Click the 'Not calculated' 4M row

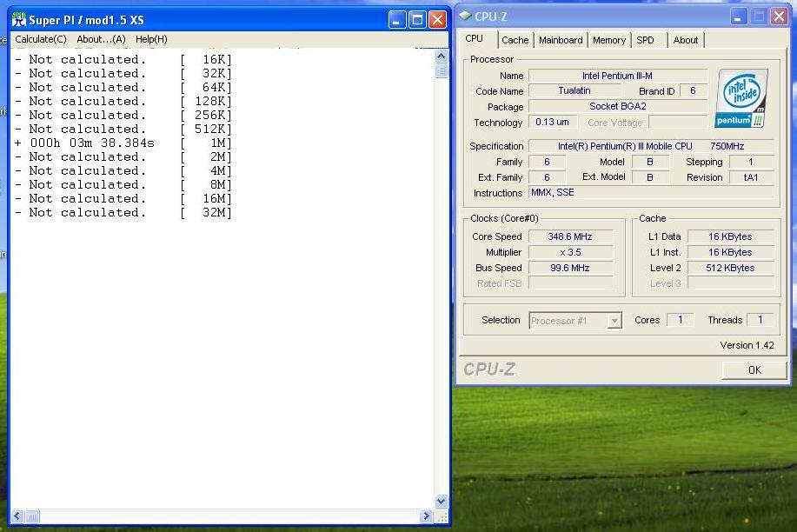123,171
